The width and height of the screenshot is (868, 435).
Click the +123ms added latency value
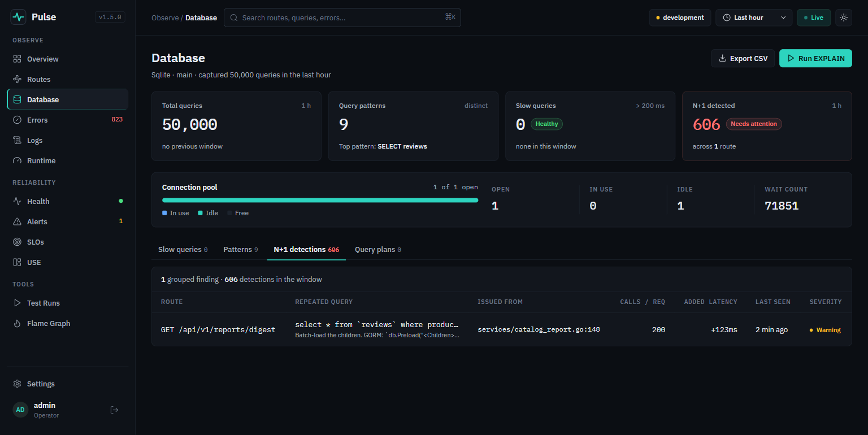(x=724, y=329)
